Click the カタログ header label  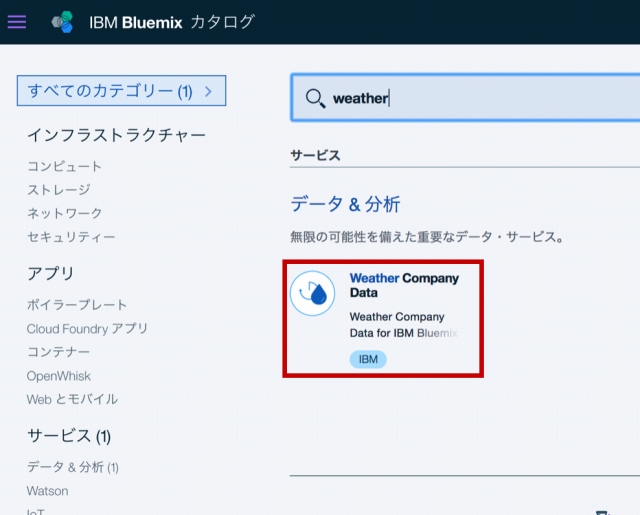[x=222, y=22]
